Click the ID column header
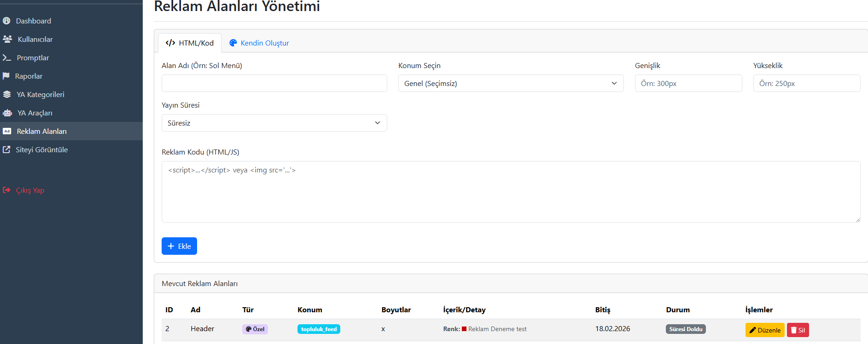Viewport: 868px width, 344px height. [169, 310]
